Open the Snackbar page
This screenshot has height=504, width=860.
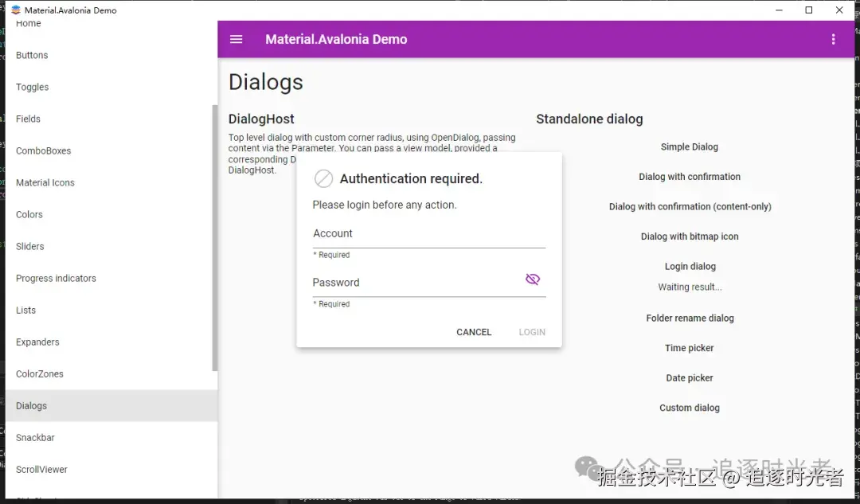coord(111,438)
